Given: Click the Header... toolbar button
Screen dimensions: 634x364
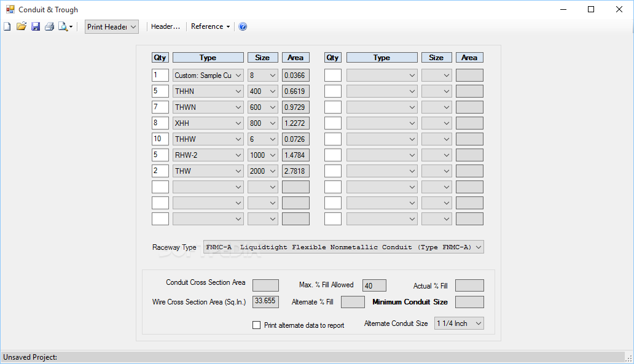Looking at the screenshot, I should coord(165,26).
